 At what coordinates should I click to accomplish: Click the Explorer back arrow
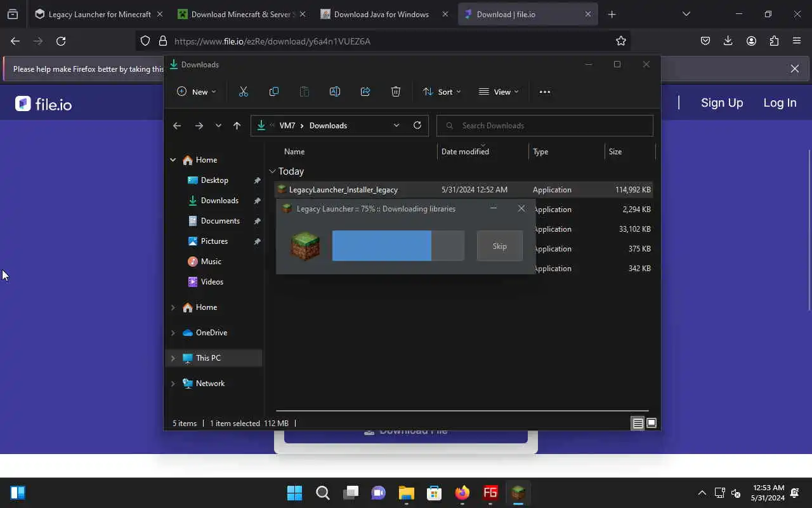tap(177, 126)
